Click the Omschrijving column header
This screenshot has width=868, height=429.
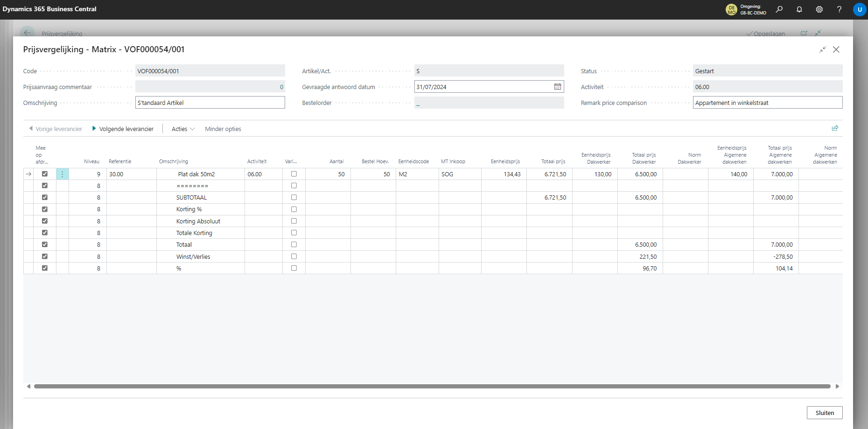coord(174,161)
